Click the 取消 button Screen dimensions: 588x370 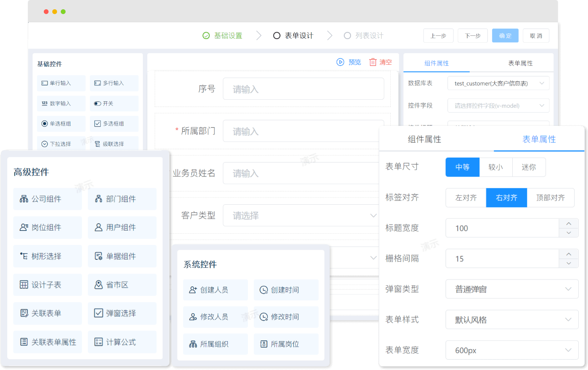point(536,36)
